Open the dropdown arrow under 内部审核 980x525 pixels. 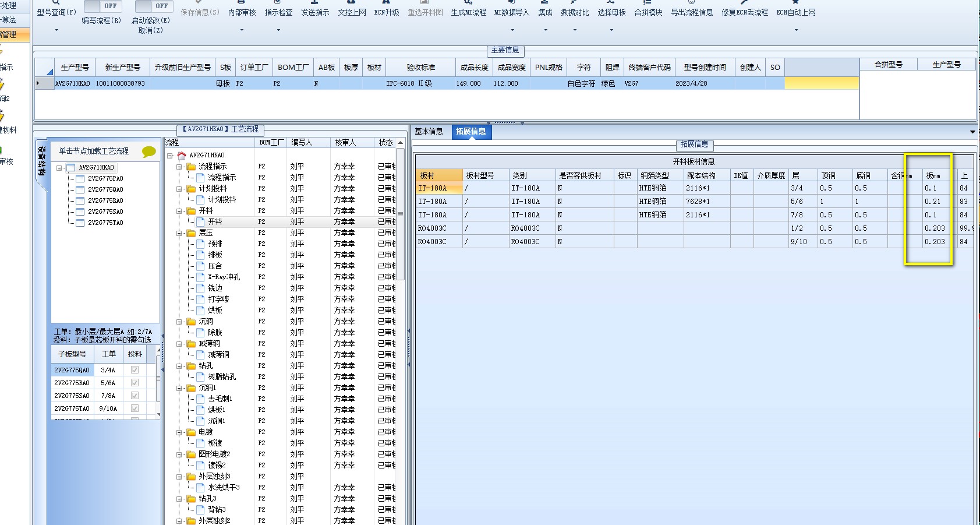tap(242, 30)
